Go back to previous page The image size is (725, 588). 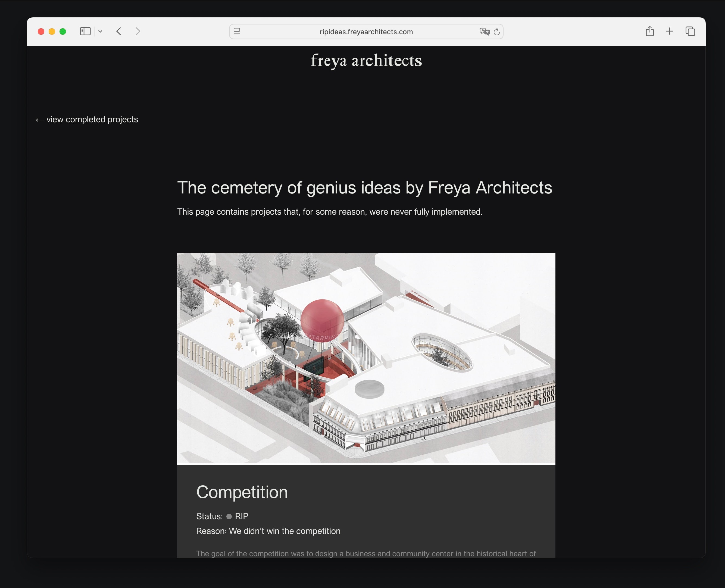click(118, 32)
